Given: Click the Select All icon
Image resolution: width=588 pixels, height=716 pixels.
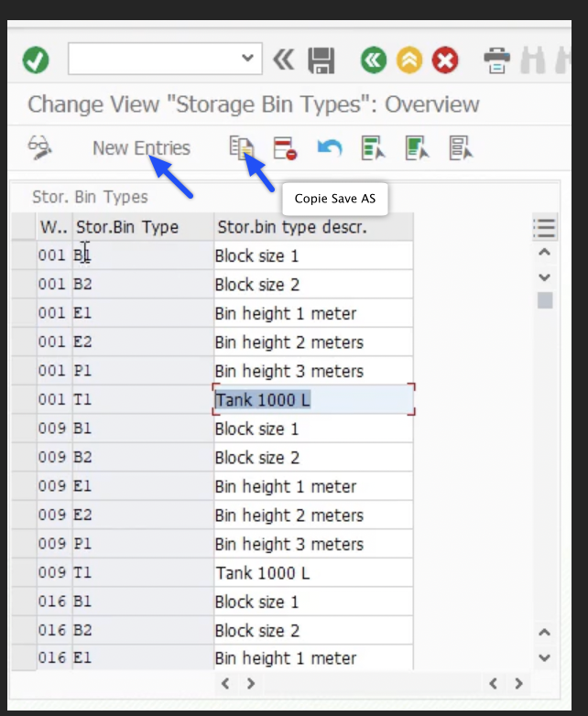Looking at the screenshot, I should pyautogui.click(x=372, y=148).
